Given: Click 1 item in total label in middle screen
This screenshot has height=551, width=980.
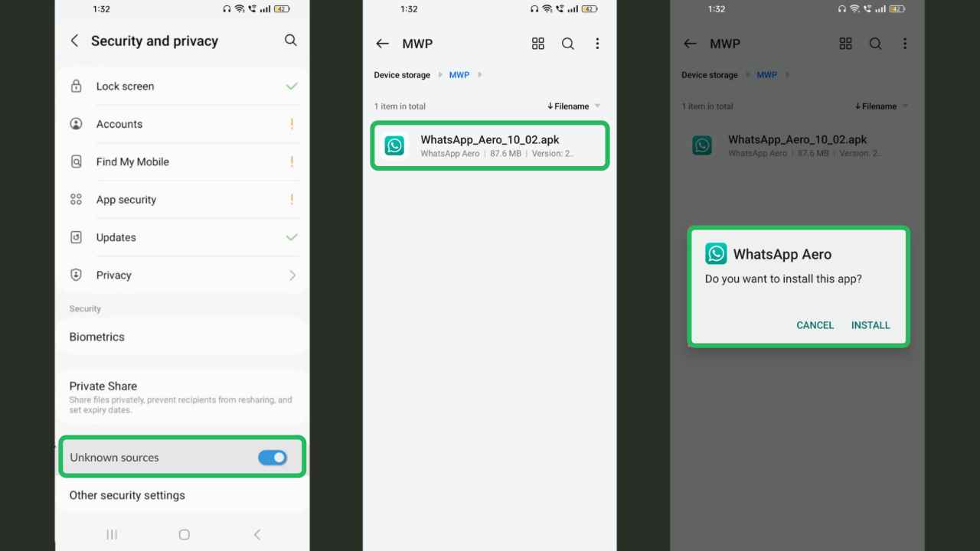Looking at the screenshot, I should (400, 106).
